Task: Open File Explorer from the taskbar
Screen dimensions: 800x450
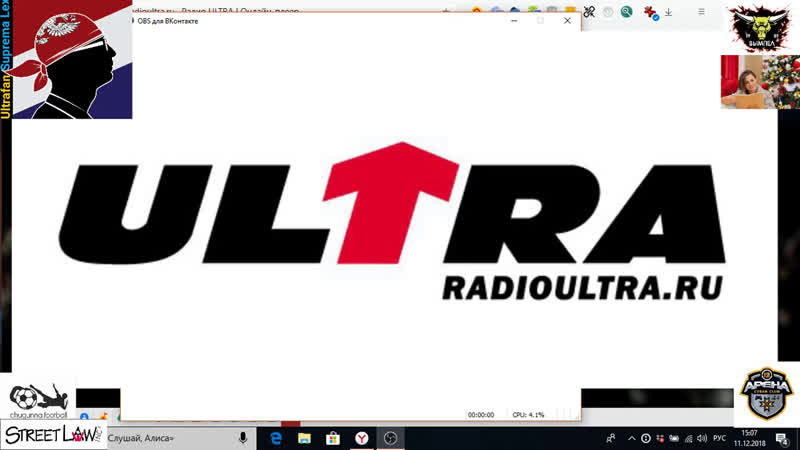Action: point(305,438)
